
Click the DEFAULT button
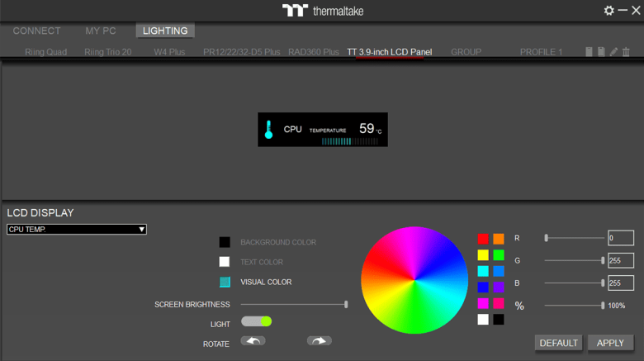coord(559,343)
